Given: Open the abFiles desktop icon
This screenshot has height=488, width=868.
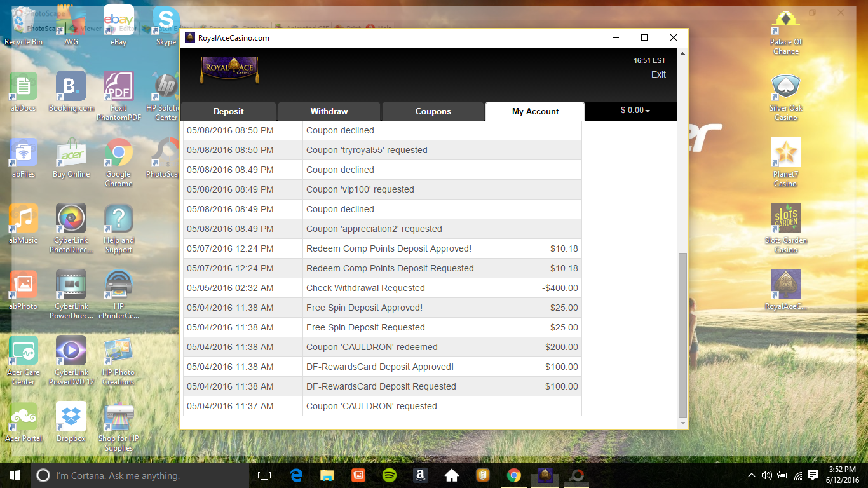Looking at the screenshot, I should 24,158.
